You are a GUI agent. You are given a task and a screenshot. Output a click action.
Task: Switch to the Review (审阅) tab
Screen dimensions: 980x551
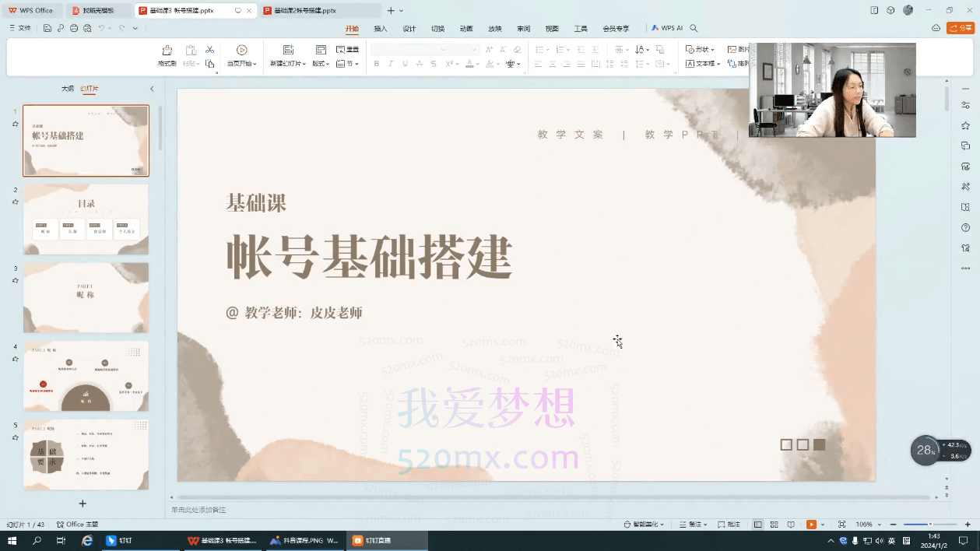point(523,28)
